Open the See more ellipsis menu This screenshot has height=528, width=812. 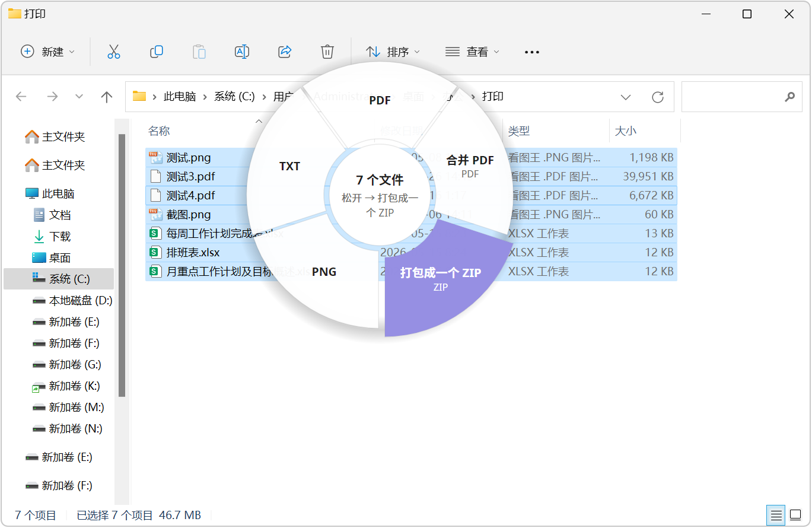[x=532, y=52]
